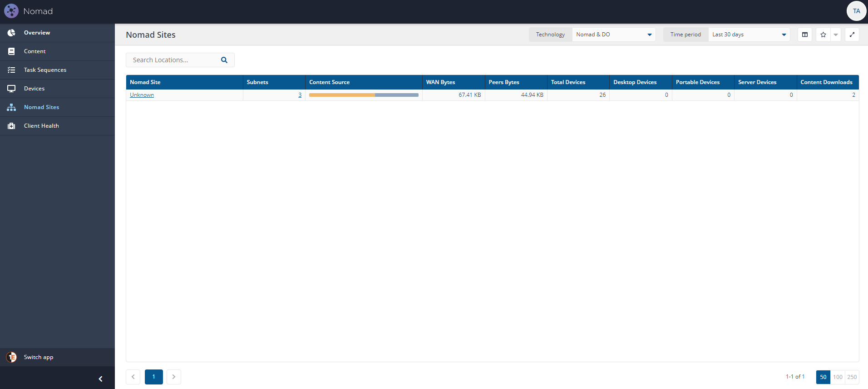
Task: Collapse the sidebar with the chevron
Action: coord(100,379)
